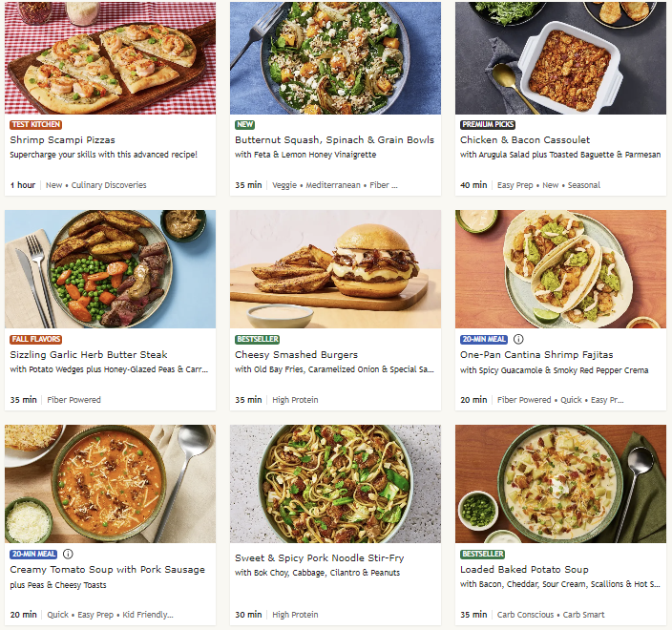Open the pork noodle stir-fry image
Image resolution: width=672 pixels, height=630 pixels.
(x=335, y=484)
